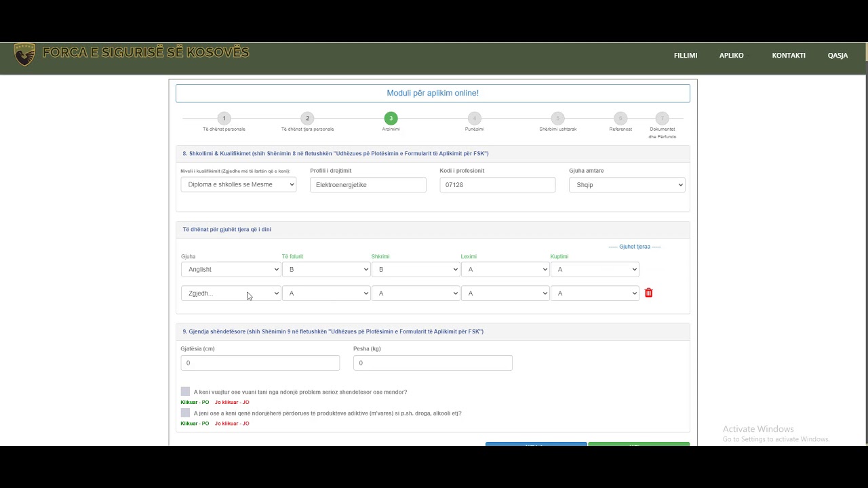Jump to step 5 Shërbimi ushtarak circle
The image size is (868, 488).
pyautogui.click(x=557, y=118)
